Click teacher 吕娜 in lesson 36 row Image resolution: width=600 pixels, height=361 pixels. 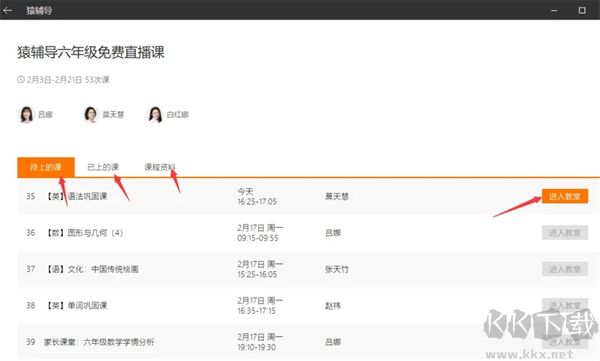[333, 233]
